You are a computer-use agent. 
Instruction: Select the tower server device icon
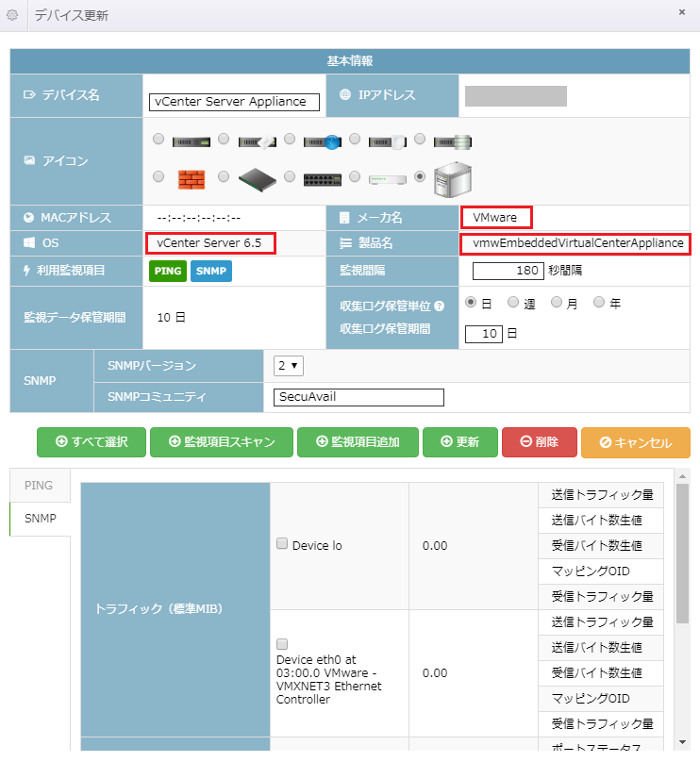click(453, 179)
